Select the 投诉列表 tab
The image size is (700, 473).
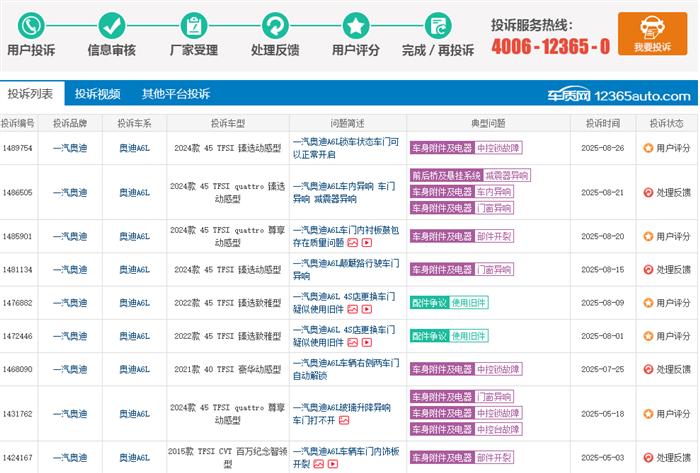coord(30,94)
